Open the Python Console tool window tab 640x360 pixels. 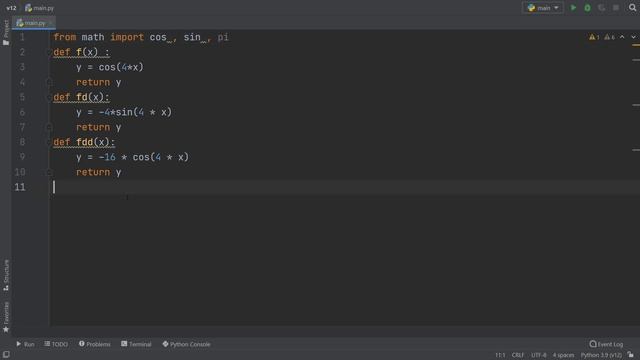pos(187,344)
